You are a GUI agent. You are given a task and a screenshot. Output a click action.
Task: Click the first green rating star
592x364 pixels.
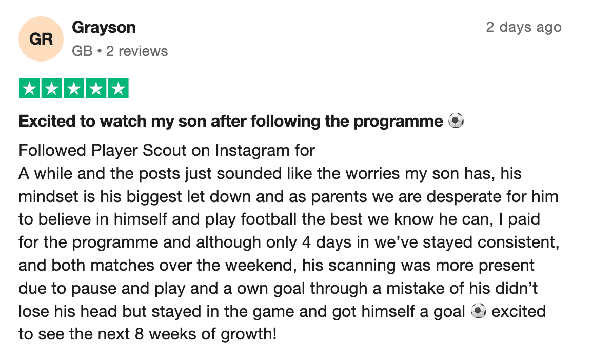click(x=30, y=88)
